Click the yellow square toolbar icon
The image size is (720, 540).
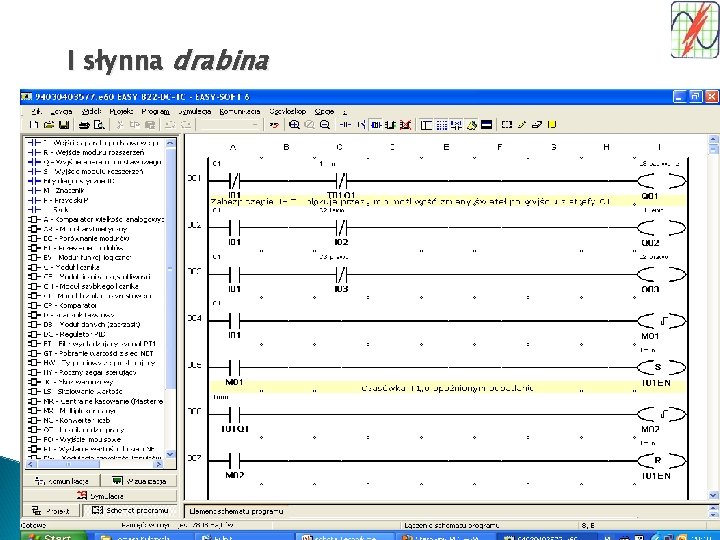[552, 124]
